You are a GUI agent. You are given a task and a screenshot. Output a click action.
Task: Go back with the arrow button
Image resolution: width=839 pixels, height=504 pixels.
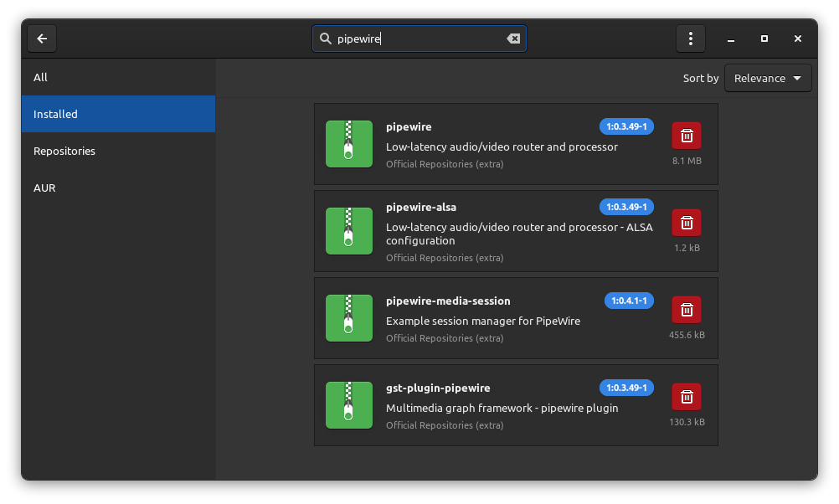click(x=42, y=39)
